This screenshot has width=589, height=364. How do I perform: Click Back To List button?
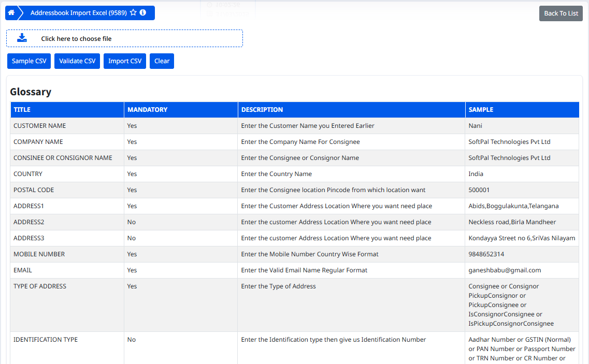(x=561, y=13)
